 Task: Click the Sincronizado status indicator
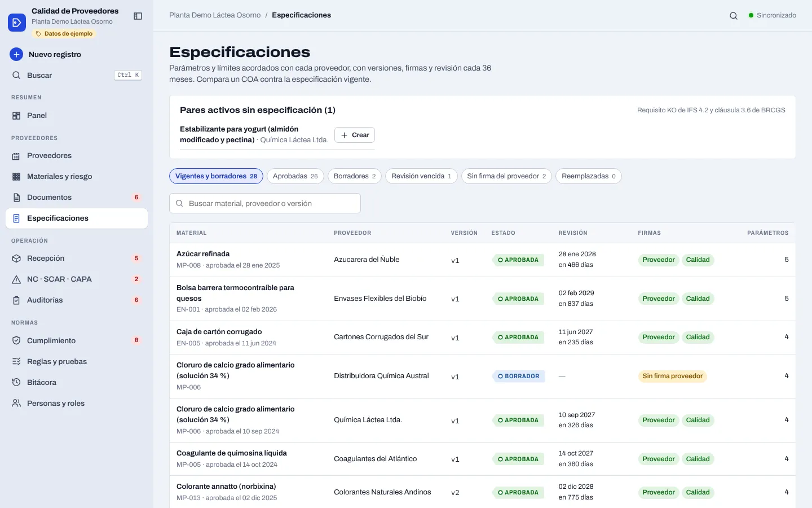772,16
